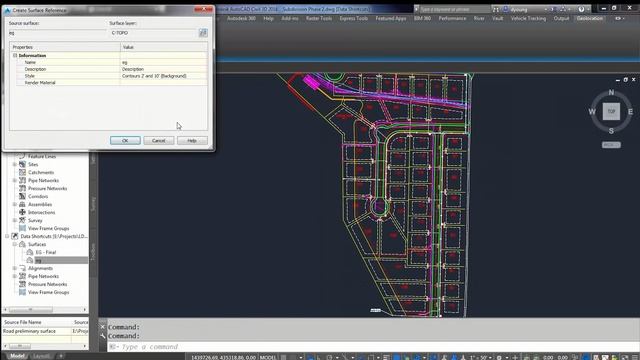640x360 pixels.
Task: Click Cancel in Create Surface Reference dialog
Action: [x=158, y=140]
